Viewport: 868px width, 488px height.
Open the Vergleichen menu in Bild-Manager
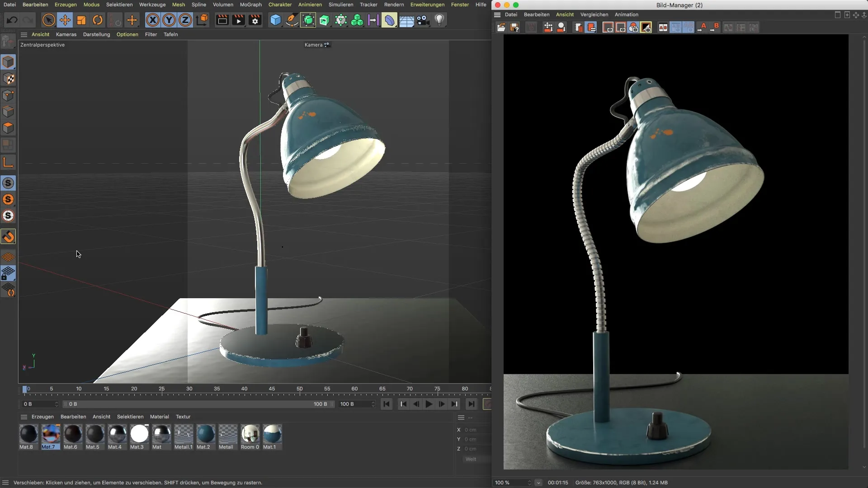[594, 14]
